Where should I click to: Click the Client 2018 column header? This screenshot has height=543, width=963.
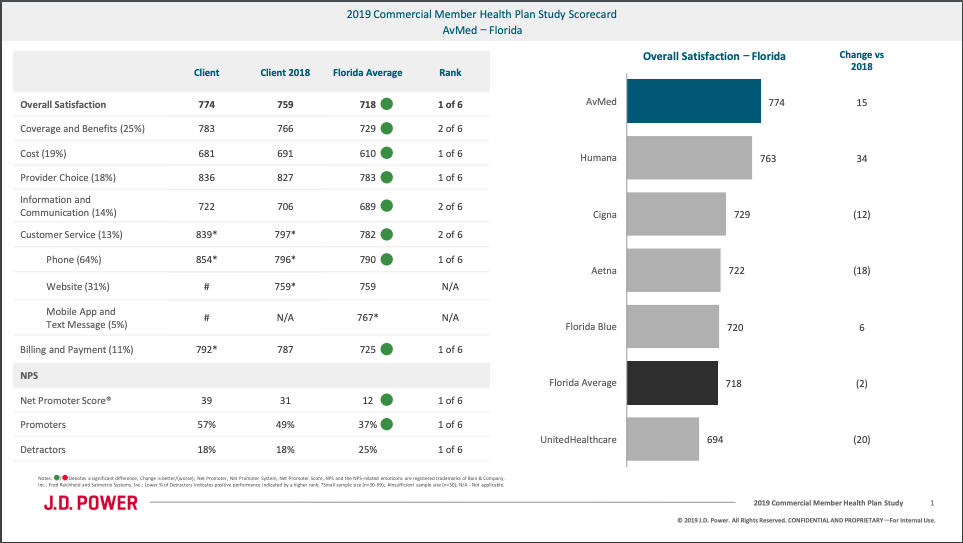click(x=285, y=72)
